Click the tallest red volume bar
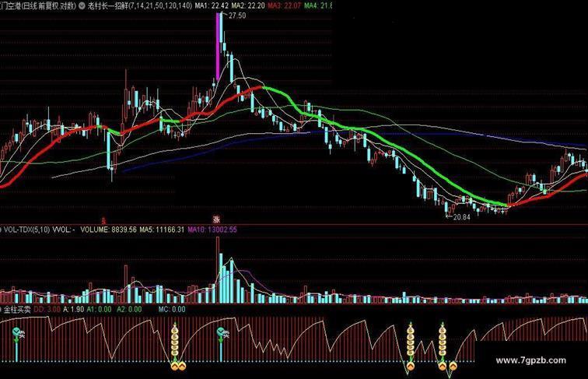Viewport: 588px width, 379px height. coord(218,269)
